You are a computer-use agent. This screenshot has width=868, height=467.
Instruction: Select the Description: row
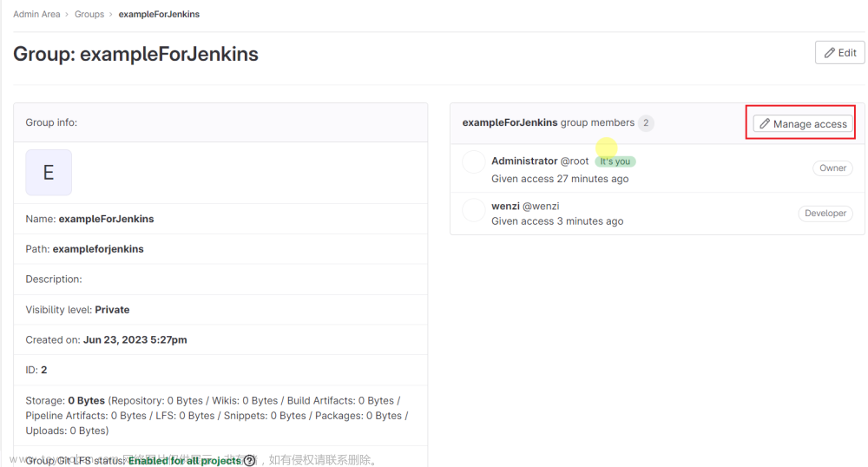tap(220, 280)
